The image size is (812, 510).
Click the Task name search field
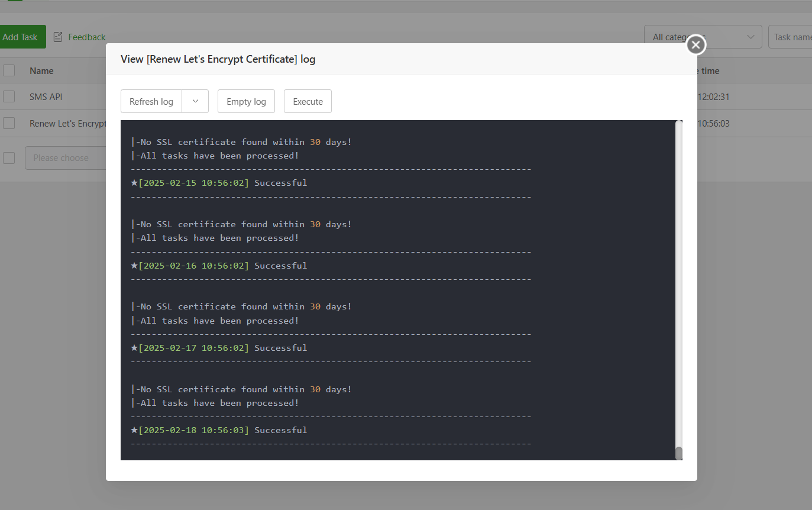791,37
